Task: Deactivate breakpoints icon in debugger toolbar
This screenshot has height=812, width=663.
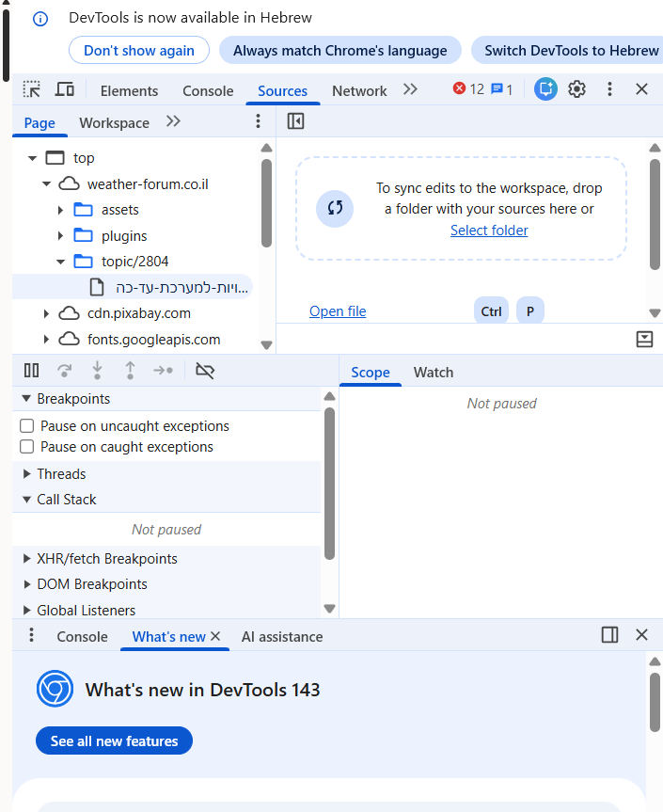Action: click(x=205, y=371)
